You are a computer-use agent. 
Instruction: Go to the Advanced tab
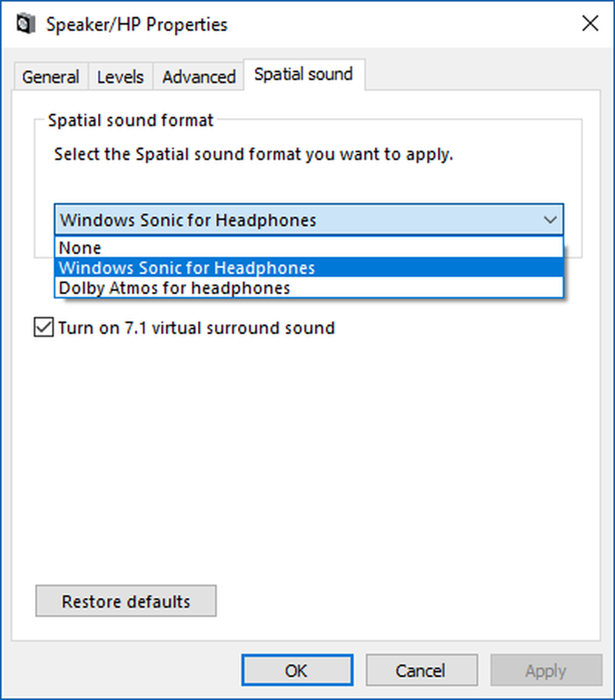pyautogui.click(x=199, y=77)
